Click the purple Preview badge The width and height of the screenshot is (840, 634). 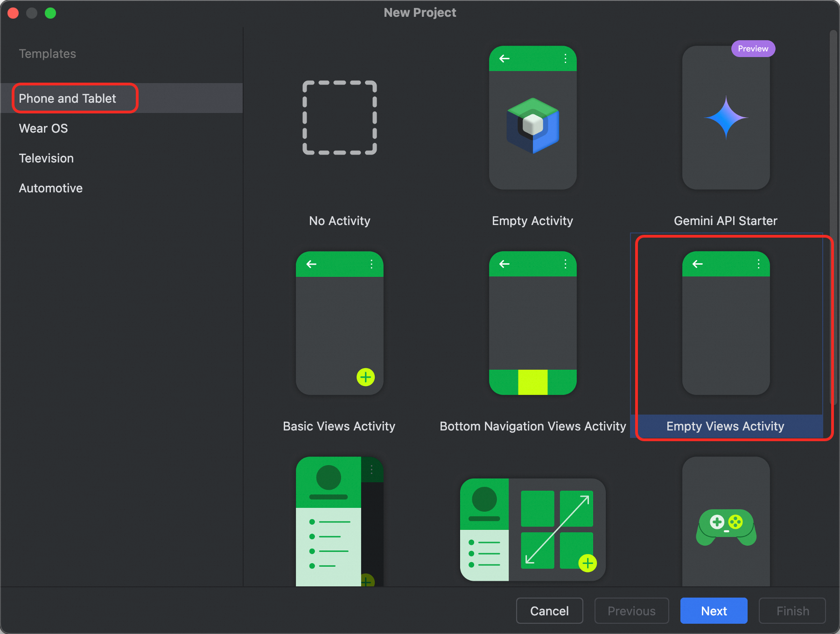point(753,49)
